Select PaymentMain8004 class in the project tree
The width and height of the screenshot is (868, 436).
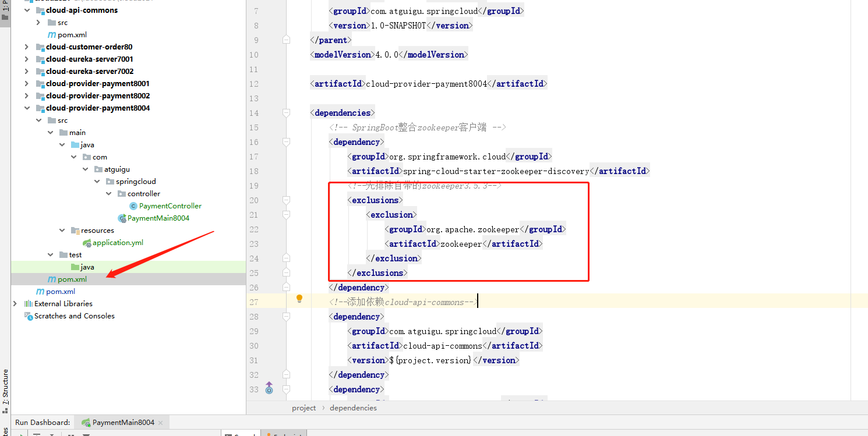158,218
